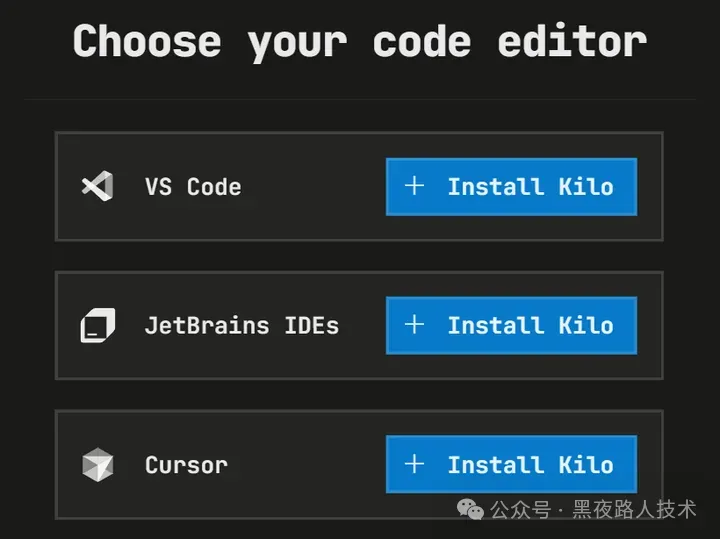
Task: Click the JetBrains IDEs logo icon
Action: tap(97, 325)
